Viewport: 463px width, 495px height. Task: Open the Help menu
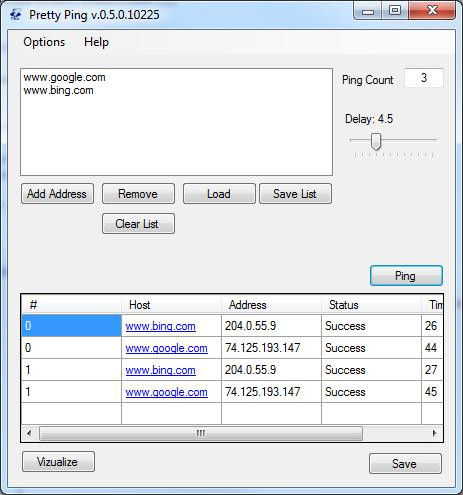[x=96, y=42]
